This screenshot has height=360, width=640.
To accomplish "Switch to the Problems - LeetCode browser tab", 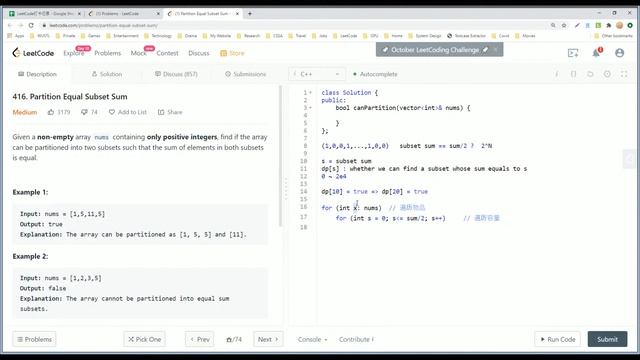I will click(123, 13).
